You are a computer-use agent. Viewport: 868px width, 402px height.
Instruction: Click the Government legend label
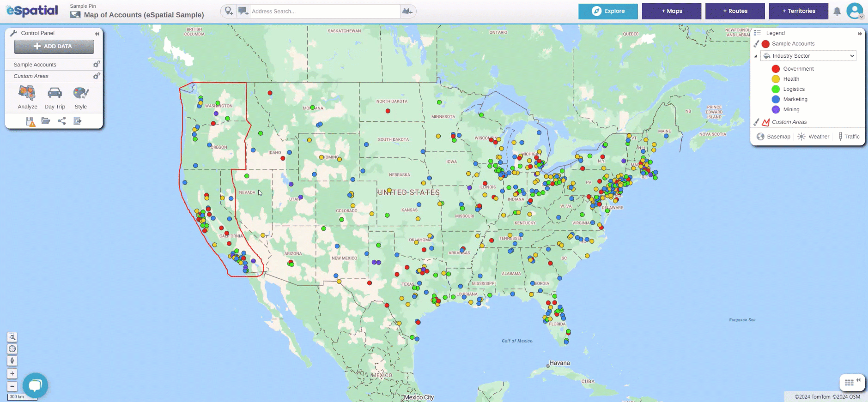pyautogui.click(x=798, y=69)
